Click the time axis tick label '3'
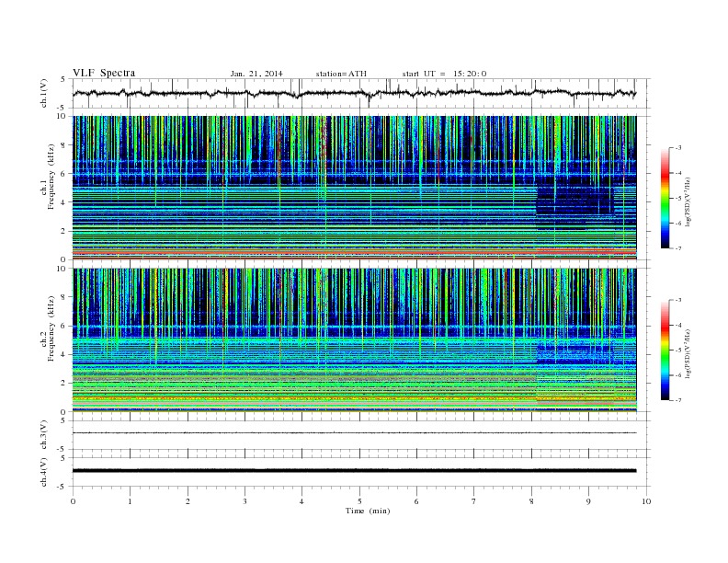This screenshot has width=728, height=563. tap(245, 501)
